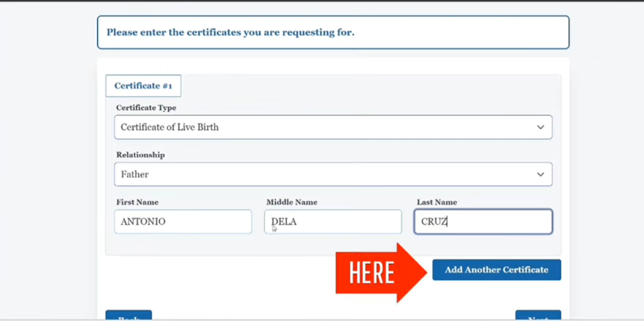Select Father in the Relationship field
644x321 pixels.
(x=134, y=174)
